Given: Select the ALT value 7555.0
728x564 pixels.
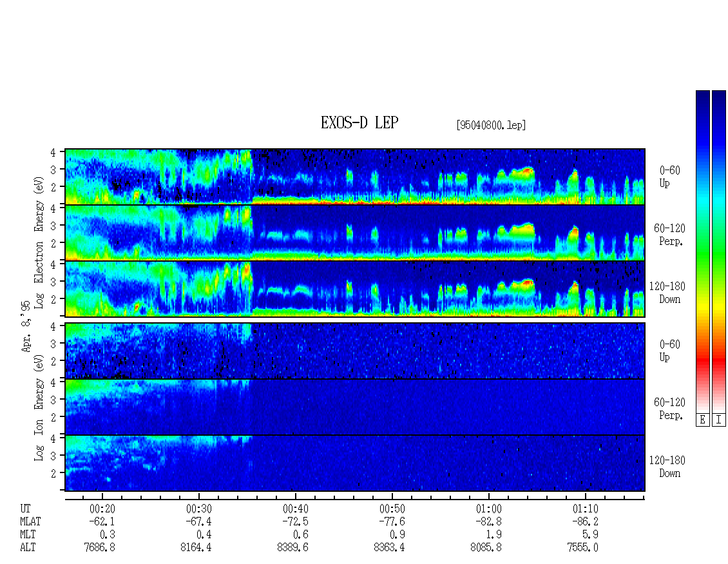Looking at the screenshot, I should [x=582, y=548].
